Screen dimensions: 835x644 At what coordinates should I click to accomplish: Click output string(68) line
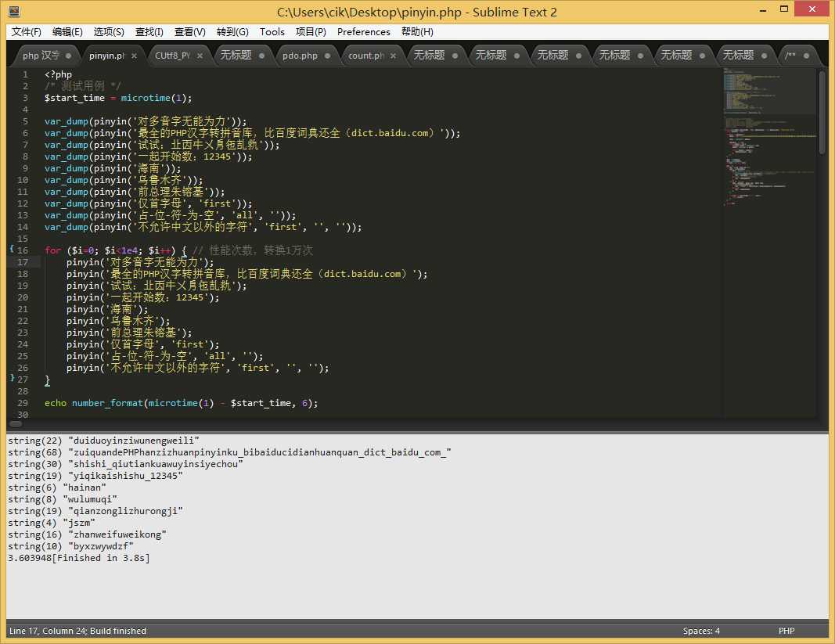[229, 452]
